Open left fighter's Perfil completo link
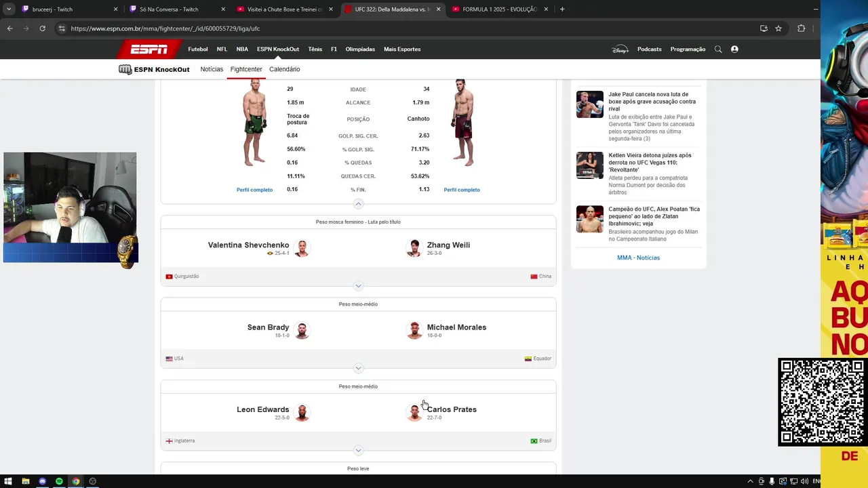This screenshot has width=868, height=488. [x=254, y=190]
